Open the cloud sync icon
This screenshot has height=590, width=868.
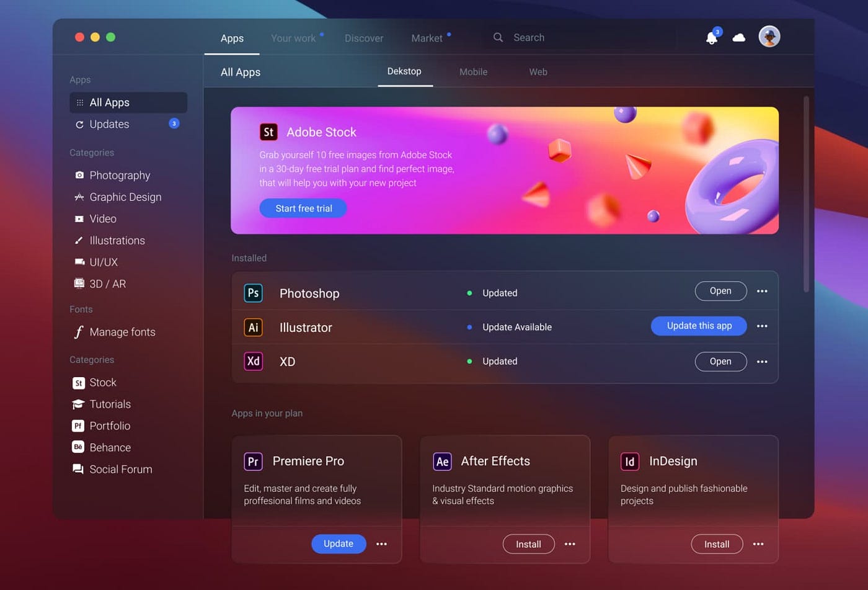738,38
